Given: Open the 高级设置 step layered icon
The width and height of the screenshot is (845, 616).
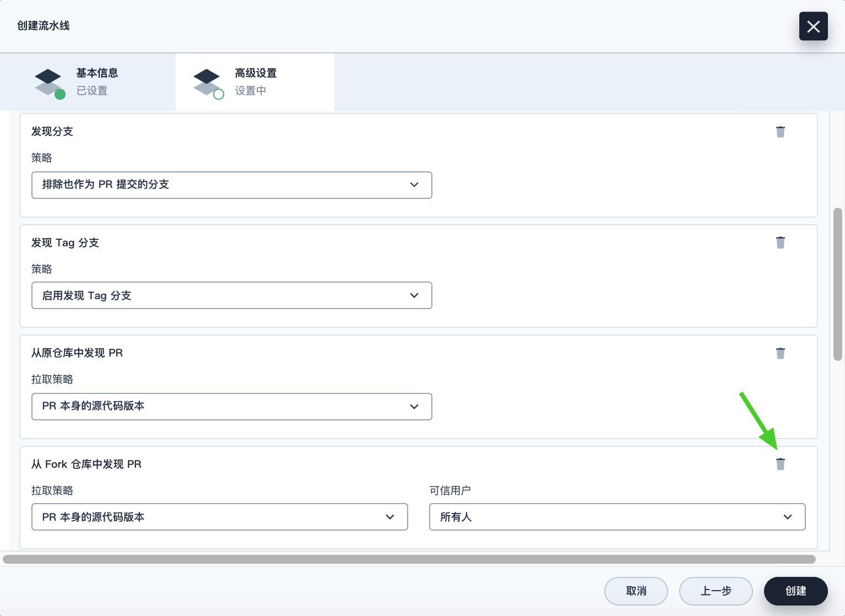Looking at the screenshot, I should point(208,83).
